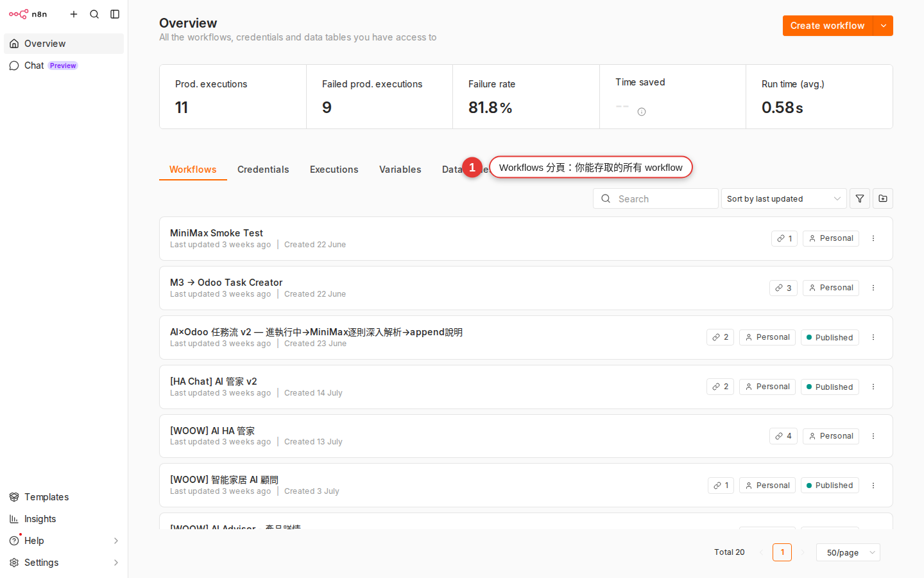Open the three-dot menu for AI×Odoo 任務流 v2

[873, 337]
